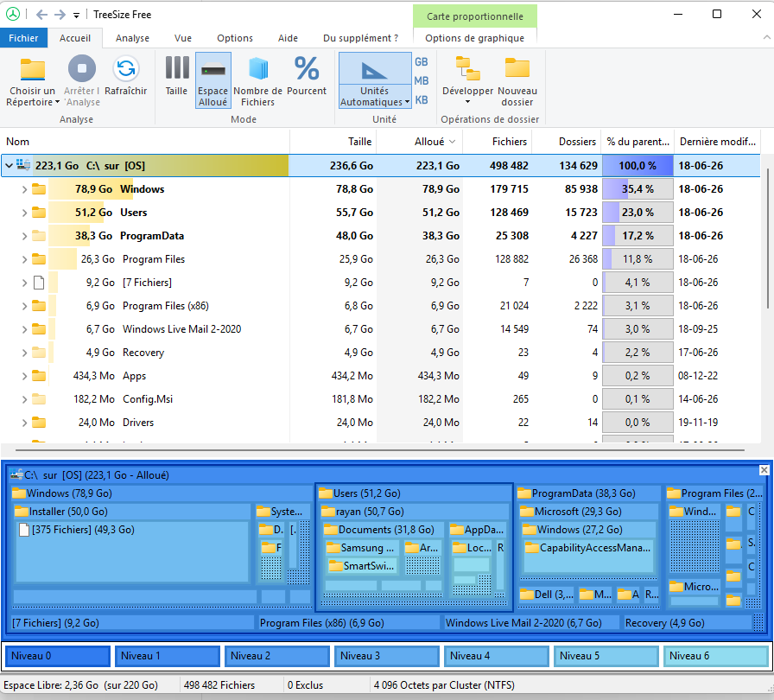The height and width of the screenshot is (700, 774).
Task: Close the treemap chart panel
Action: (764, 470)
